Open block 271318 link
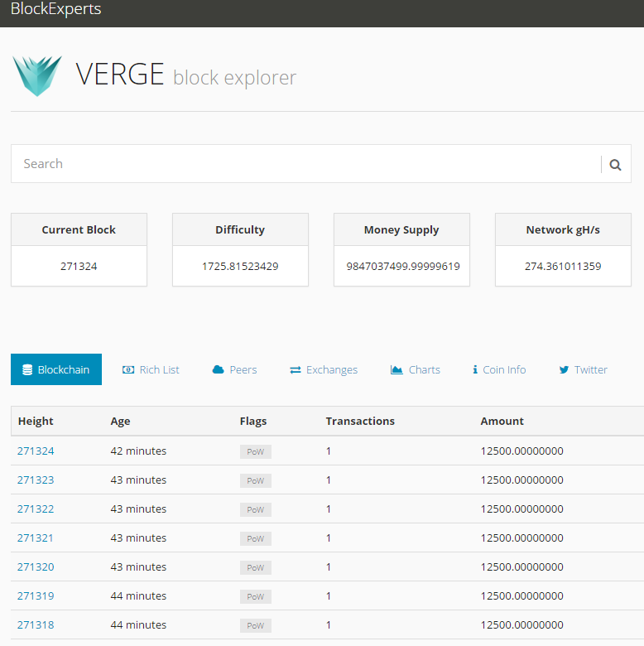The width and height of the screenshot is (644, 646). click(x=36, y=624)
